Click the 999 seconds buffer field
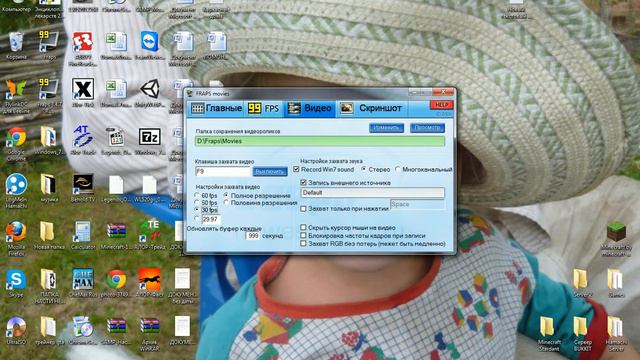This screenshot has width=640, height=360. pyautogui.click(x=253, y=236)
